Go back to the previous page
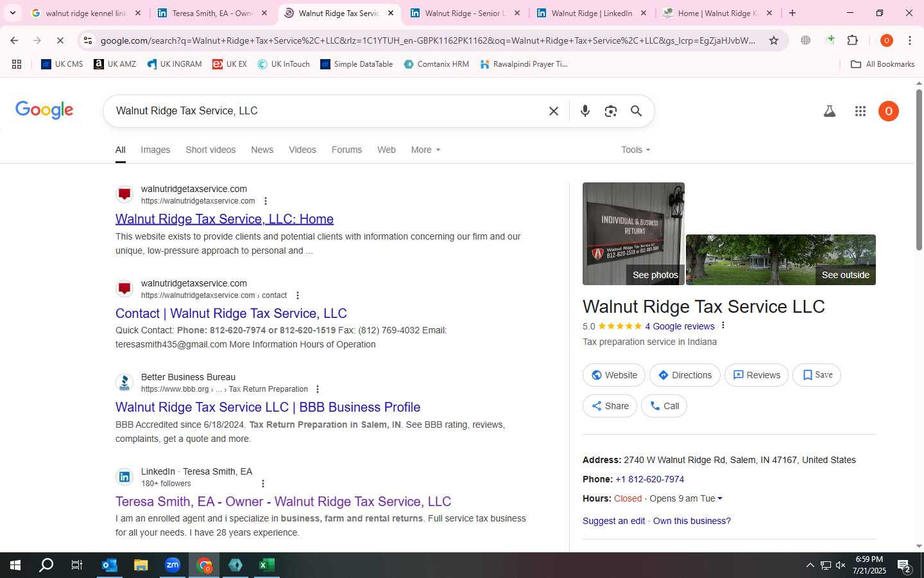 [x=14, y=40]
